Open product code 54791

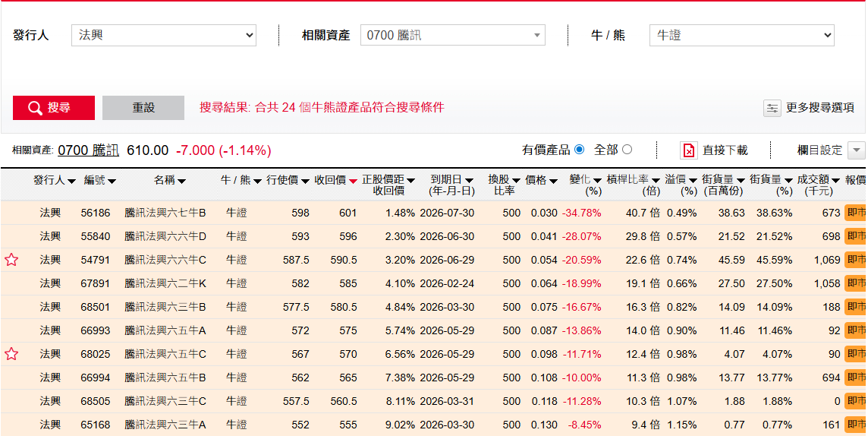point(95,260)
